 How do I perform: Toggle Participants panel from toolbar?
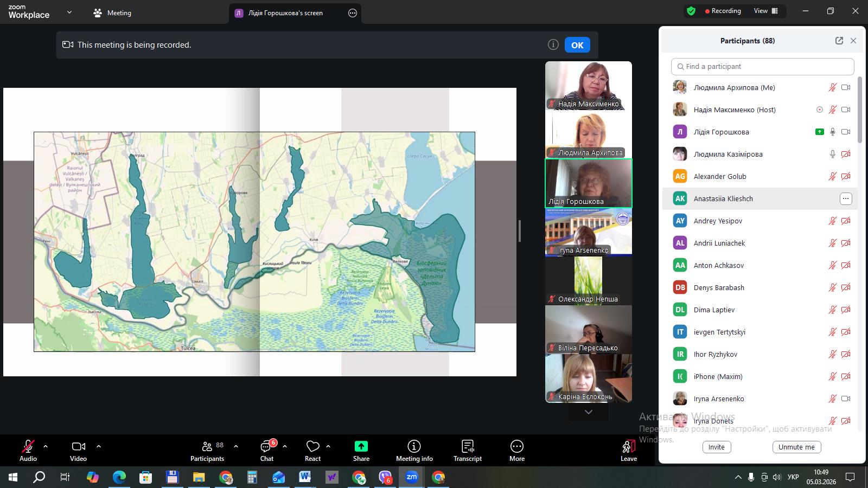pos(207,447)
